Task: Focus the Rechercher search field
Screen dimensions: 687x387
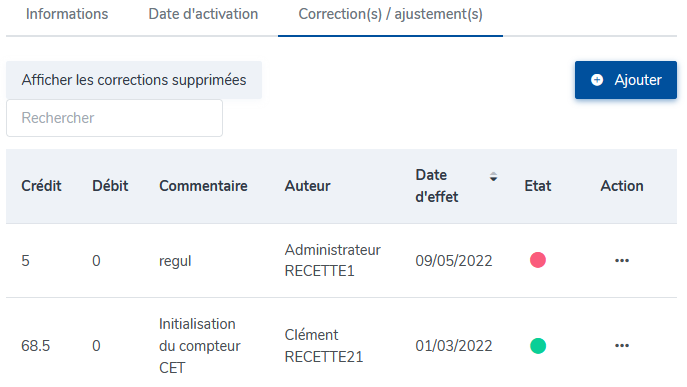Action: [114, 118]
